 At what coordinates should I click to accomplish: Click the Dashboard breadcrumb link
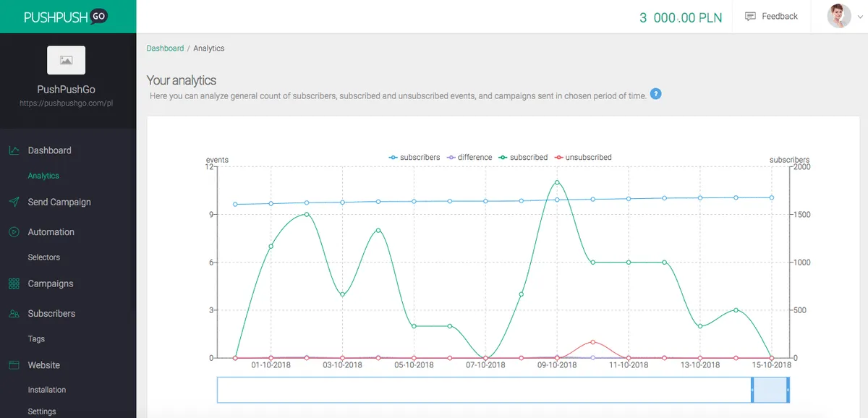click(x=165, y=48)
